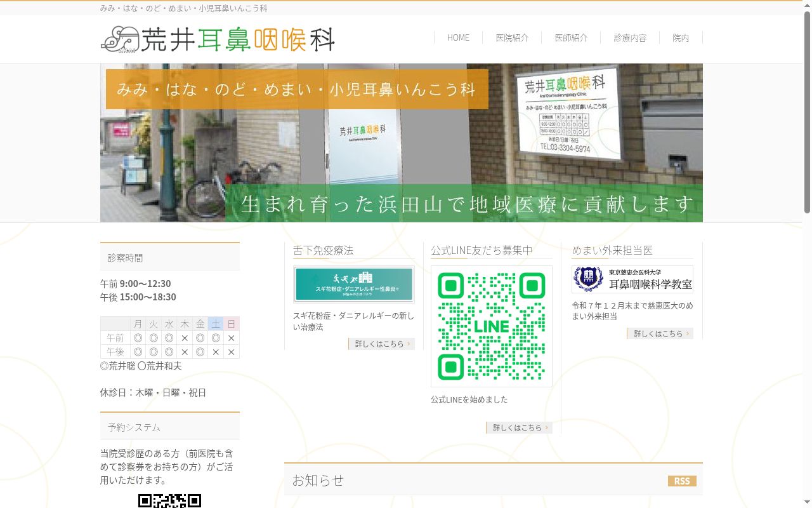This screenshot has width=812, height=508.
Task: Click the green LINE QR code image
Action: (492, 326)
